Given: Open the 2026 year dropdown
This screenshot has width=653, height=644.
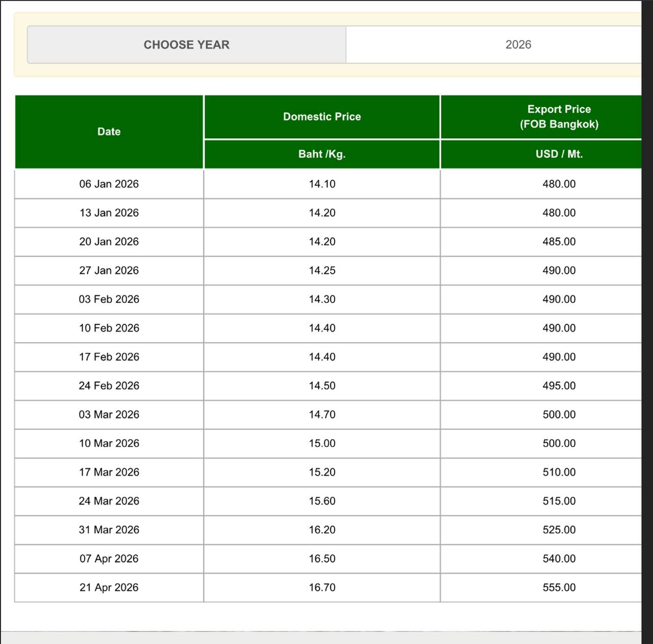Looking at the screenshot, I should point(518,45).
